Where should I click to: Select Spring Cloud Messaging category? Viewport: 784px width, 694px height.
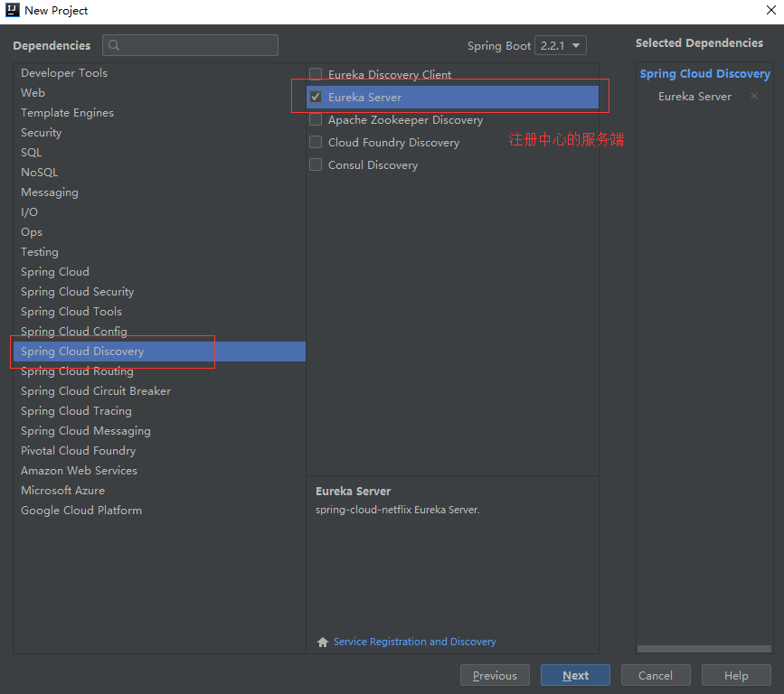159,431
